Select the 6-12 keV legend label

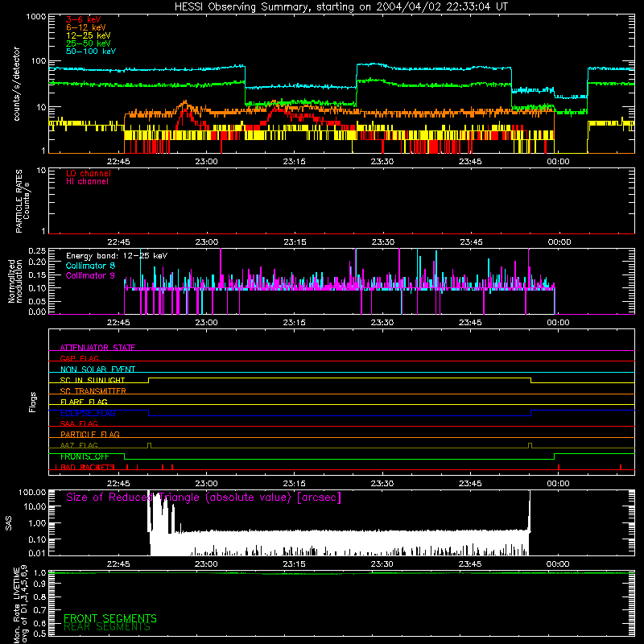[85, 27]
